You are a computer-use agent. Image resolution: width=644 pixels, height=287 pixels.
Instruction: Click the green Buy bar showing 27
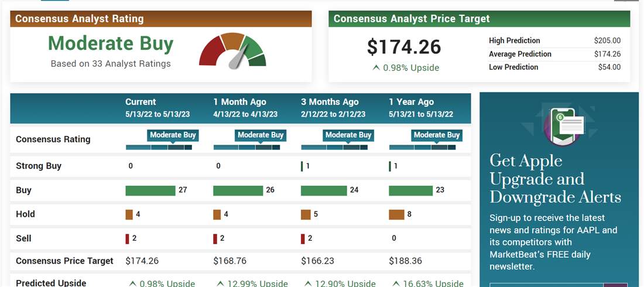click(150, 190)
